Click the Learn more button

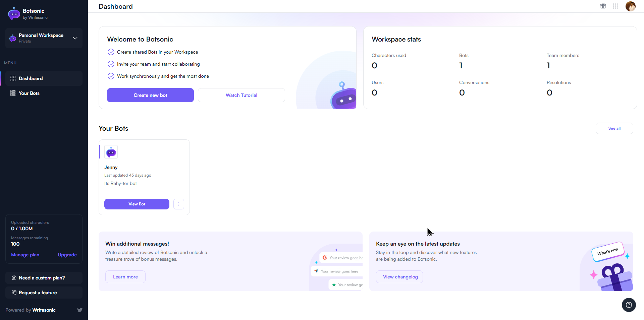pos(125,277)
